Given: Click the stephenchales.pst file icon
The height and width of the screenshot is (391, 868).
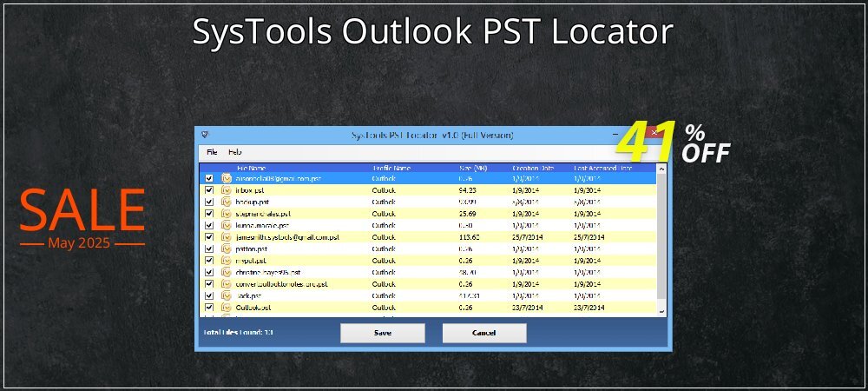Looking at the screenshot, I should (x=226, y=213).
